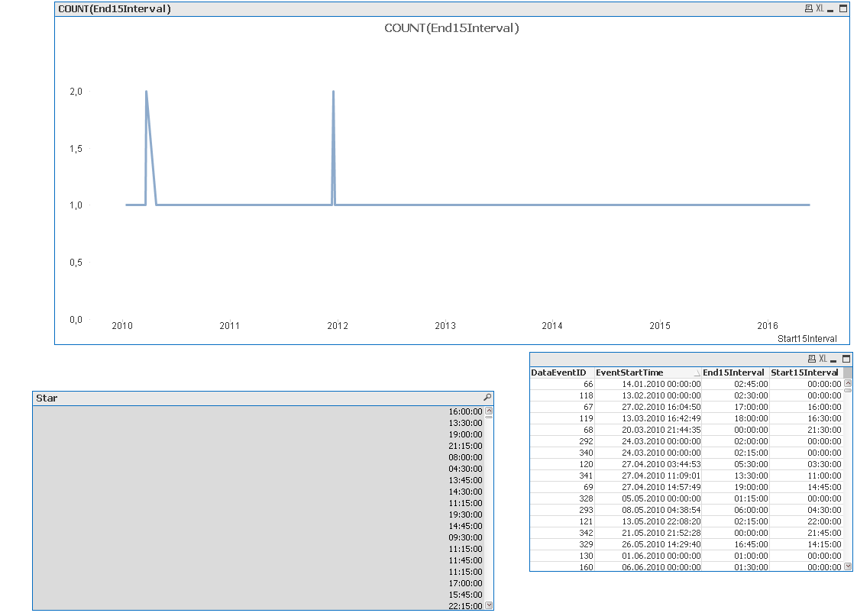Maximize the COUNT(End15Interval) chart object

click(843, 8)
